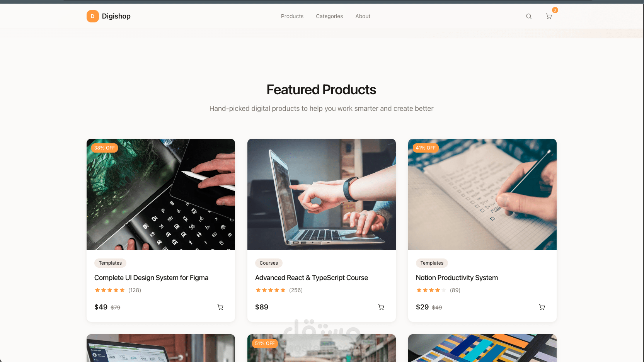Click the cart item count badge

(x=555, y=10)
